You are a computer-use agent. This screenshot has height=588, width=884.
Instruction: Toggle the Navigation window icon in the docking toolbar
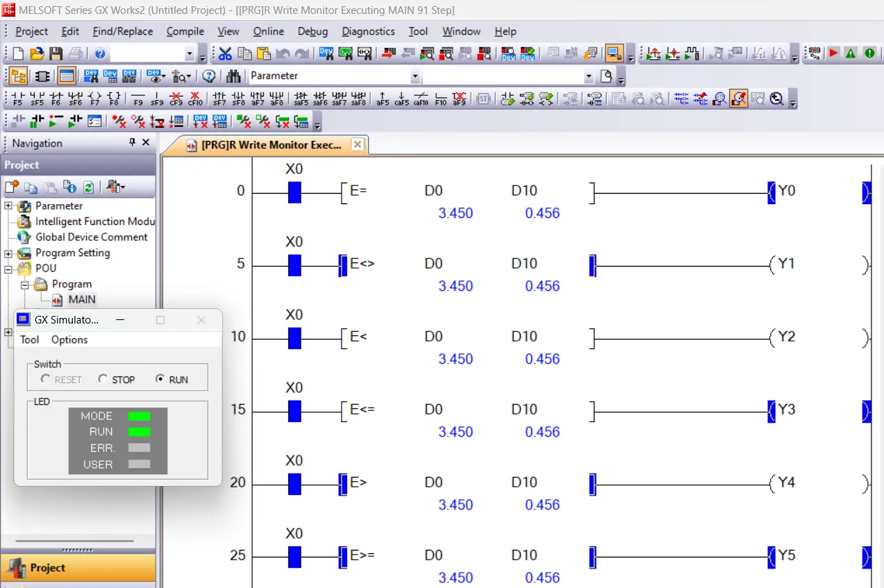click(19, 76)
